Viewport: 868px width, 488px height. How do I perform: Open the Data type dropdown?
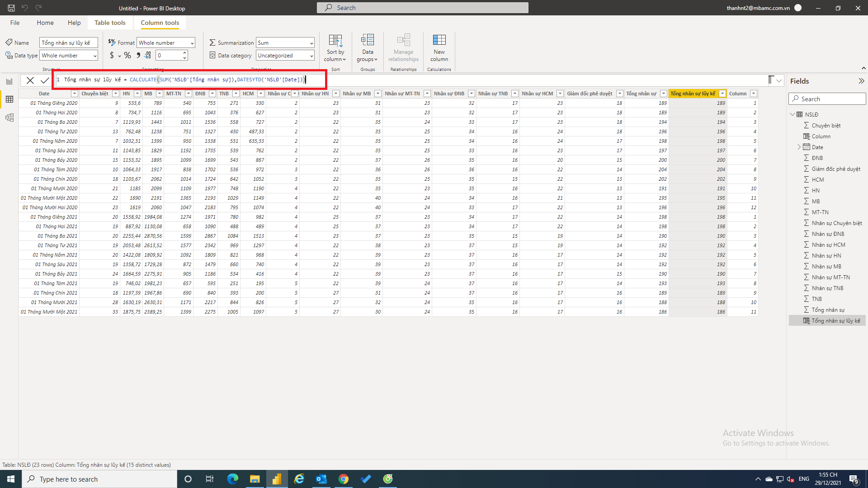[69, 56]
